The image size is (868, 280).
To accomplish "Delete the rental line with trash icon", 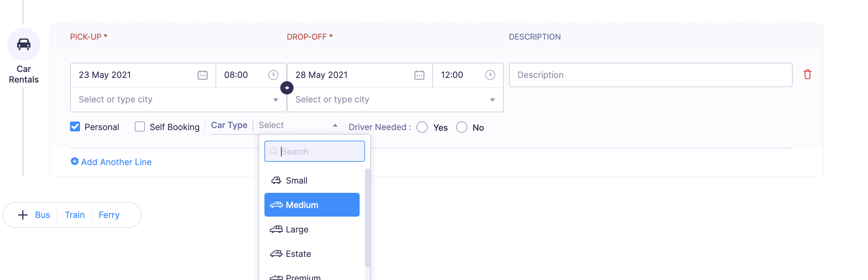I will [807, 74].
